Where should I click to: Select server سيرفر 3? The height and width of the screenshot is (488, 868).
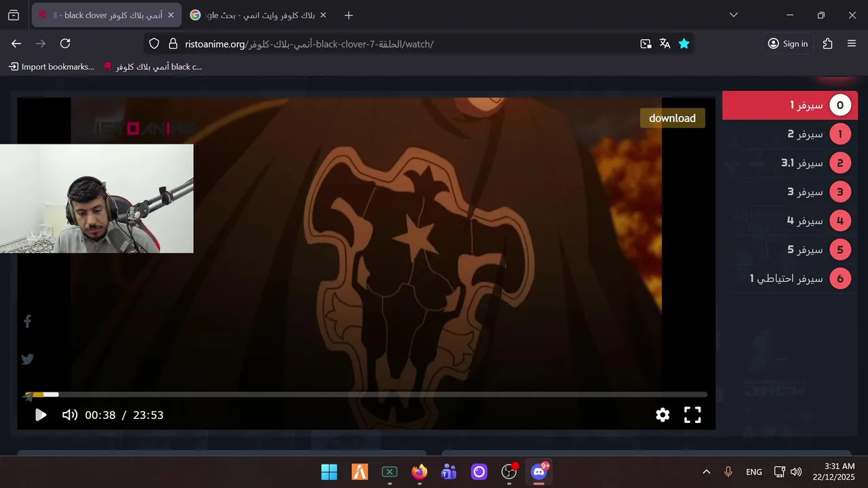click(x=790, y=192)
